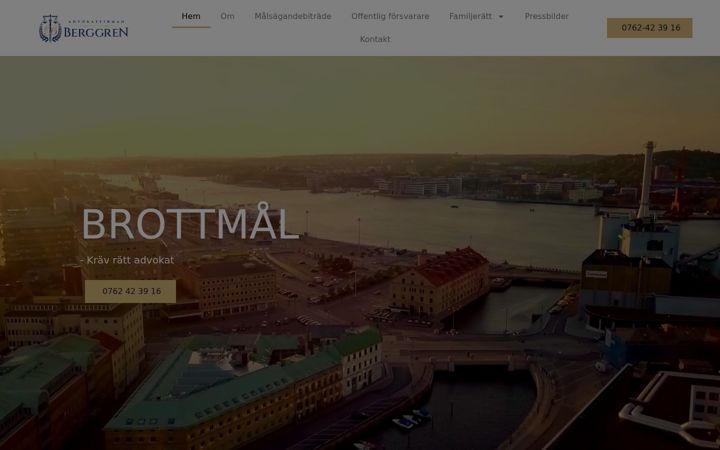Open the Offentlig försvarare page
This screenshot has width=720, height=450.
pyautogui.click(x=390, y=17)
